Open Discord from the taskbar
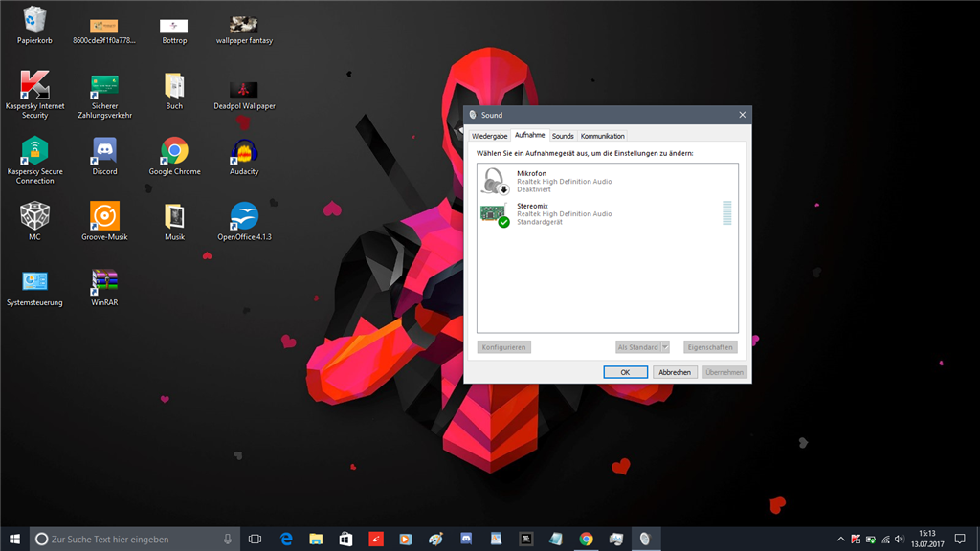The image size is (980, 551). pyautogui.click(x=466, y=539)
